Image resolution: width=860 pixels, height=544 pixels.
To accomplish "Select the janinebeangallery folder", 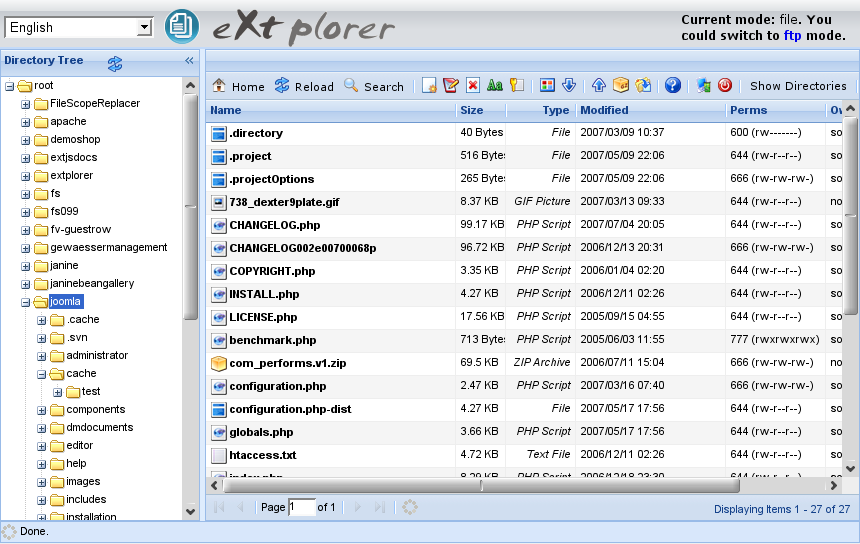I will 92,284.
